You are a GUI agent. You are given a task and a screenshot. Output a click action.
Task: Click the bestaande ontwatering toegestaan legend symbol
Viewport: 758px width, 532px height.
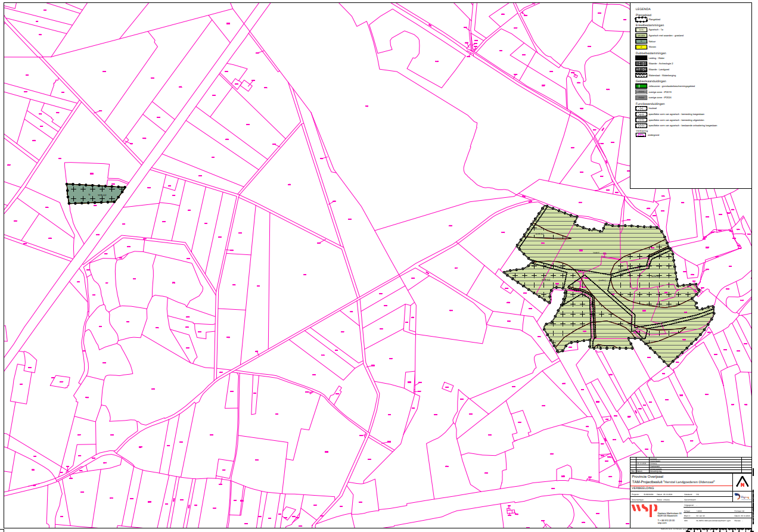[641, 126]
